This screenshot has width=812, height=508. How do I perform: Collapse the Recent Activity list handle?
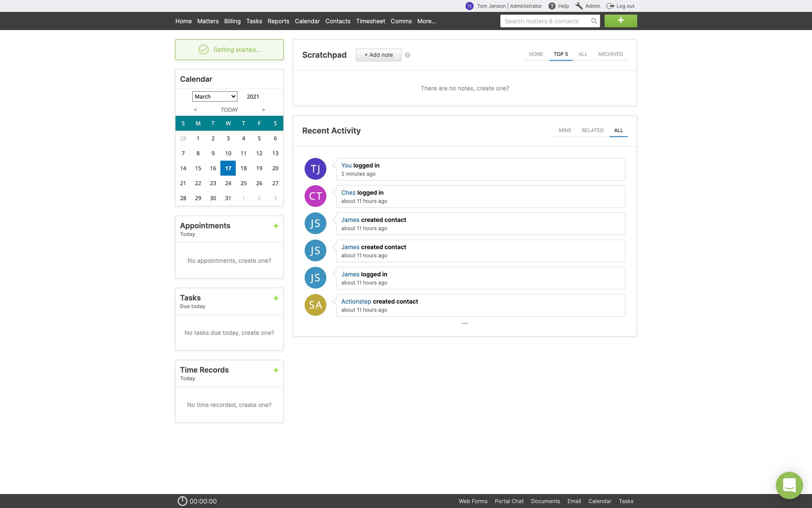tap(465, 324)
